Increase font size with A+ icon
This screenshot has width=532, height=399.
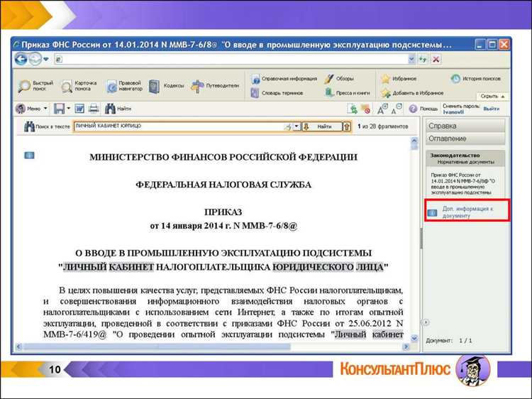pos(382,109)
